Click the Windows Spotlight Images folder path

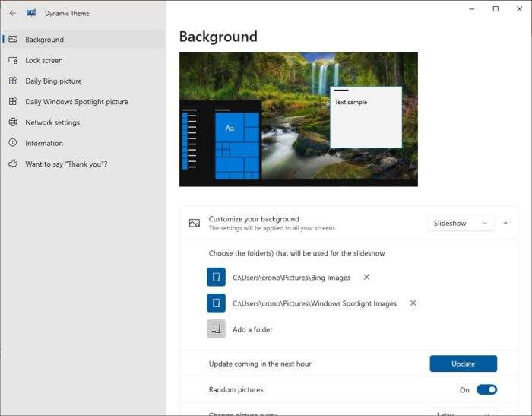[x=315, y=303]
